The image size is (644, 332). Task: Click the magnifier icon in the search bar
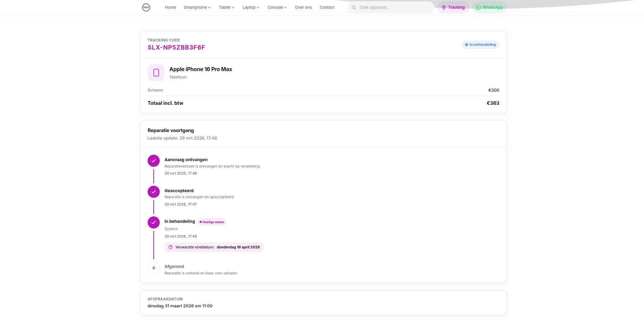(354, 7)
